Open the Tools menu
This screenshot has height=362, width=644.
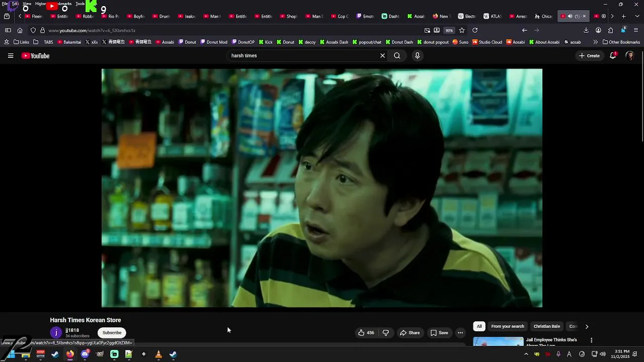80,4
